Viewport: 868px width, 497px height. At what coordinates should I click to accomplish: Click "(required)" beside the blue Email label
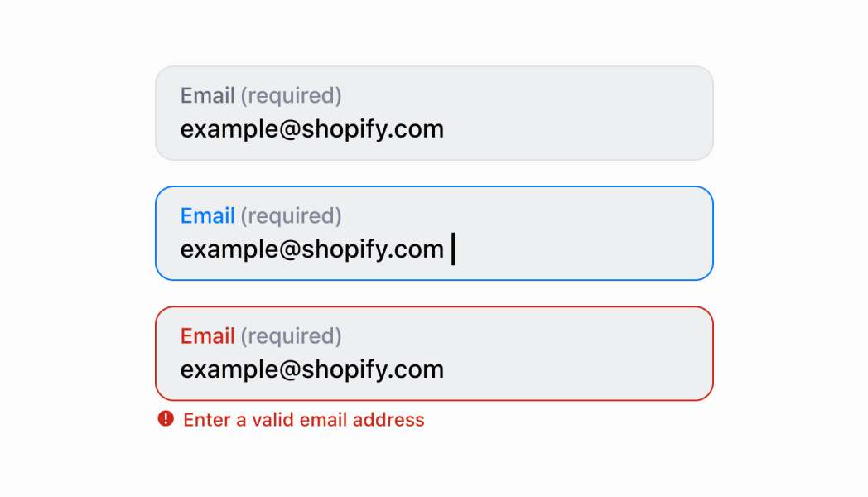click(291, 216)
